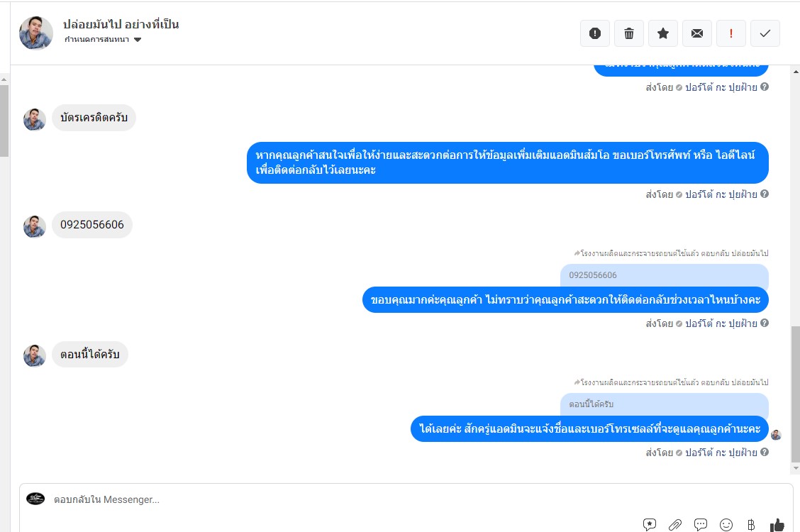Delete conversation using trash icon
800x532 pixels.
click(x=629, y=33)
